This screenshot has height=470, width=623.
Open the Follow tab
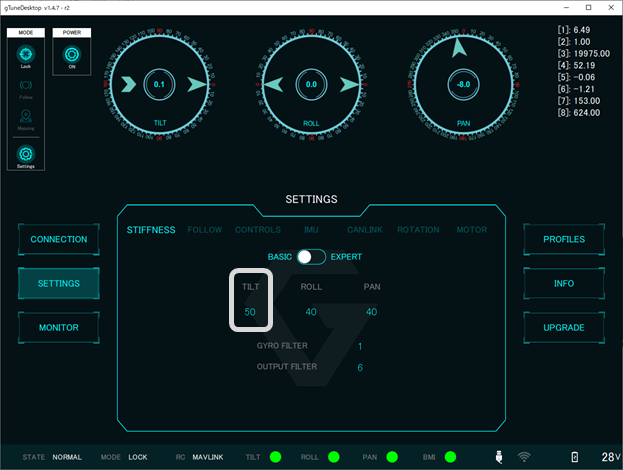(205, 230)
